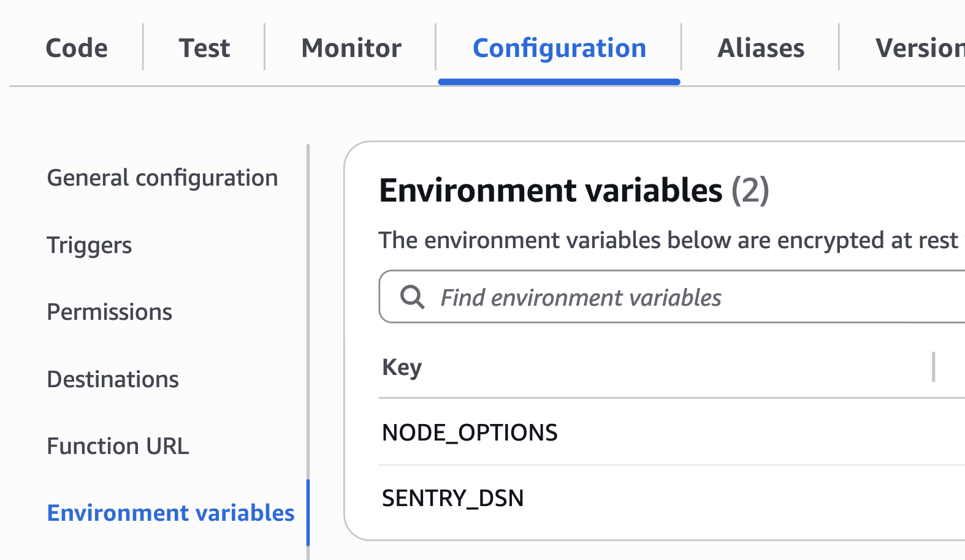The height and width of the screenshot is (560, 965).
Task: Click the Key column resize handle
Action: pos(933,367)
